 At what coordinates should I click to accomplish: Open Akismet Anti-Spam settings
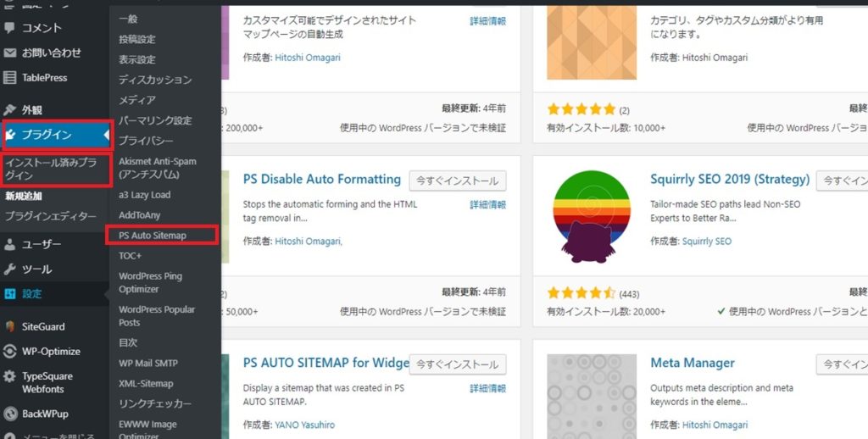pos(158,168)
